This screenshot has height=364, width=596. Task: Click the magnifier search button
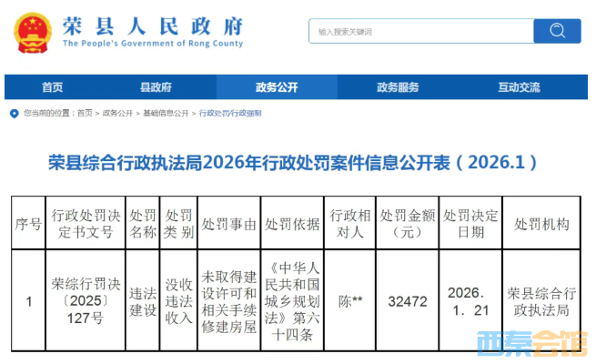pos(556,31)
